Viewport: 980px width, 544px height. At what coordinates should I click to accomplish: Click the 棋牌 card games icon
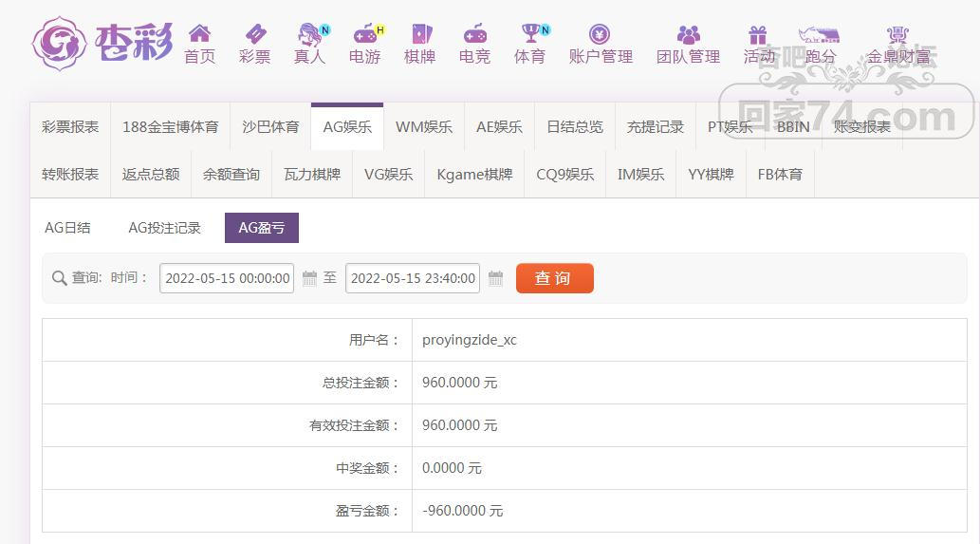pos(419,35)
